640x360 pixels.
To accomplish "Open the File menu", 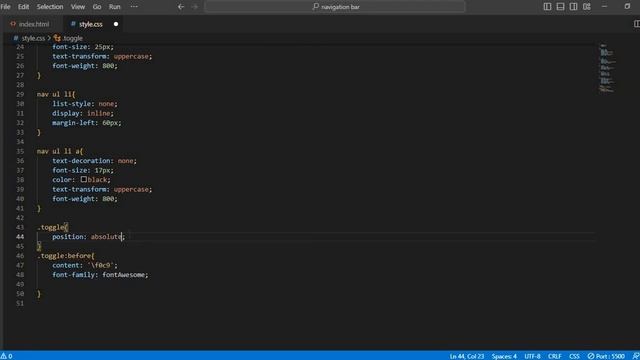I will 6,7.
